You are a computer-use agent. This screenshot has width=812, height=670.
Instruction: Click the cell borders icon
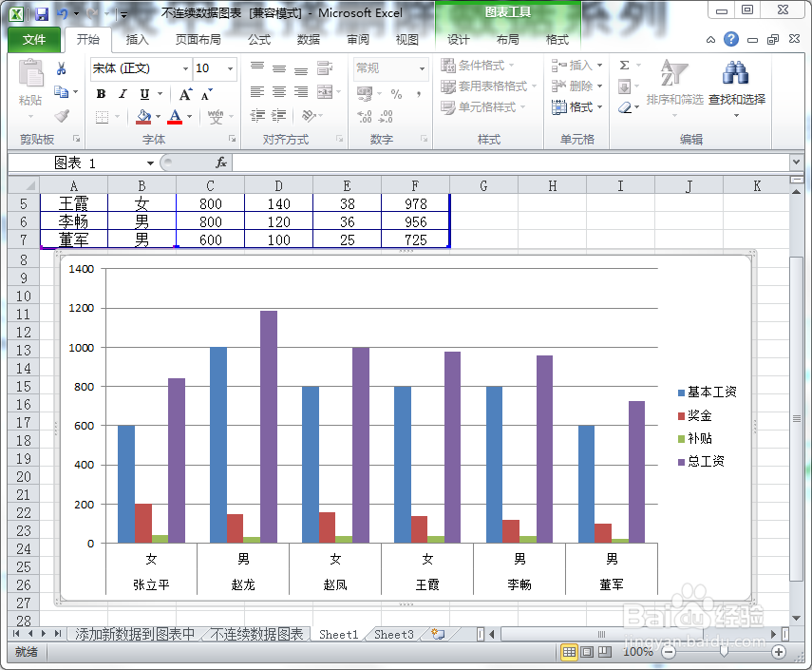click(x=102, y=117)
